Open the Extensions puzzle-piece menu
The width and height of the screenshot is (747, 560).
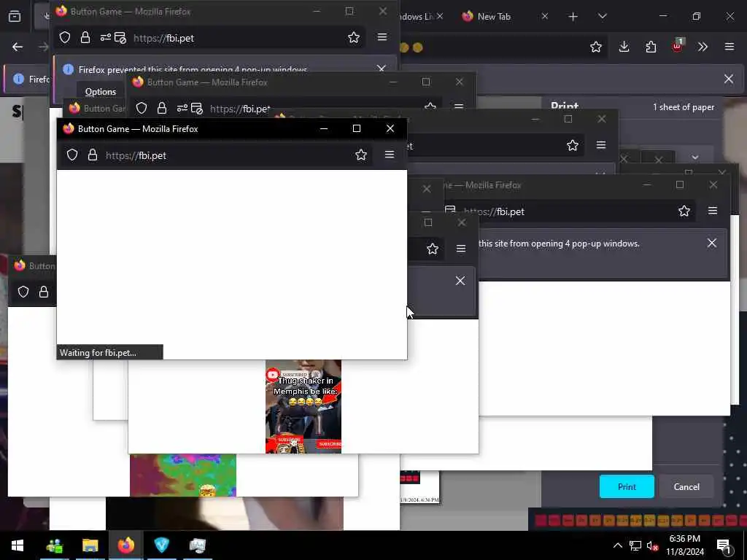(x=651, y=47)
